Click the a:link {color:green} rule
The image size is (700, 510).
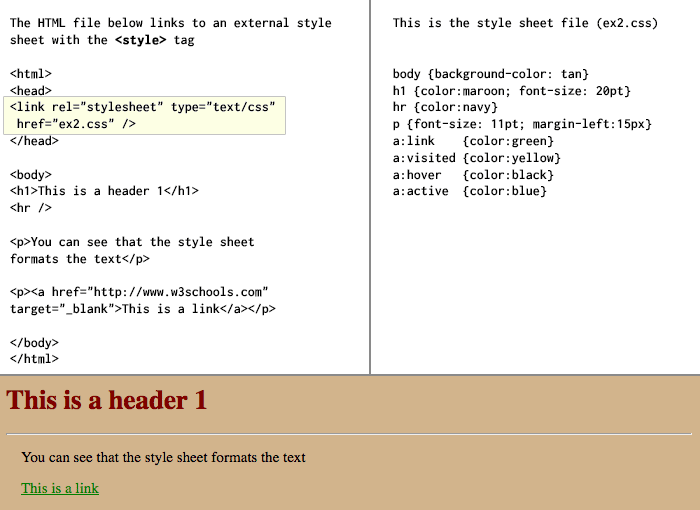pyautogui.click(x=473, y=141)
